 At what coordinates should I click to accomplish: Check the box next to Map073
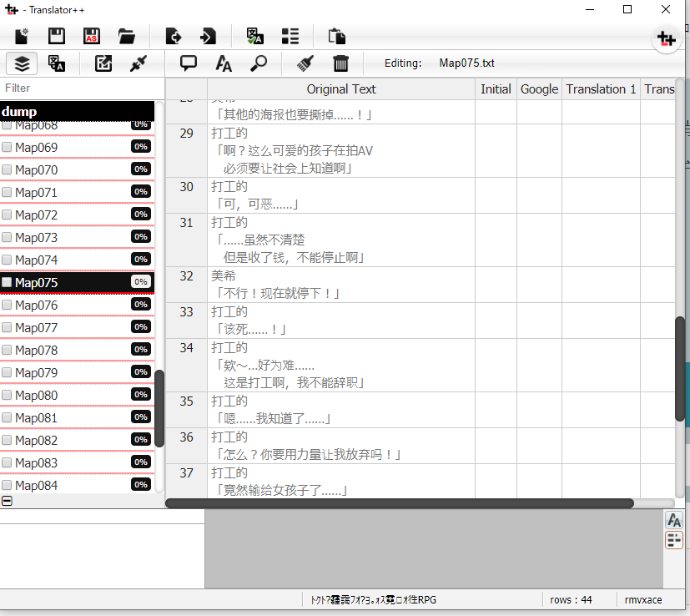coord(7,237)
